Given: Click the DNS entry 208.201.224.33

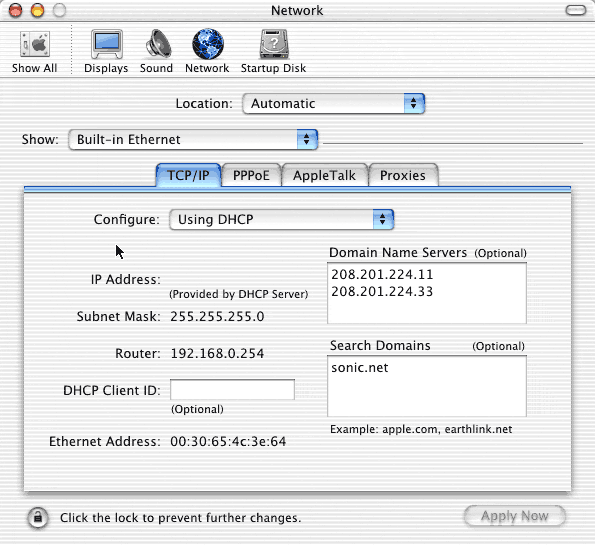Looking at the screenshot, I should tap(382, 291).
